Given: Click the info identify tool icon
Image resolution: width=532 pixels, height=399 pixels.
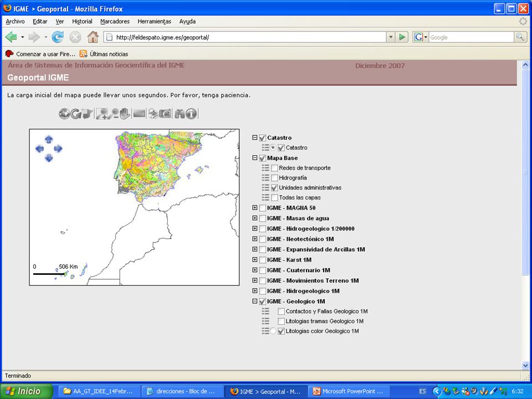Looking at the screenshot, I should 191,114.
